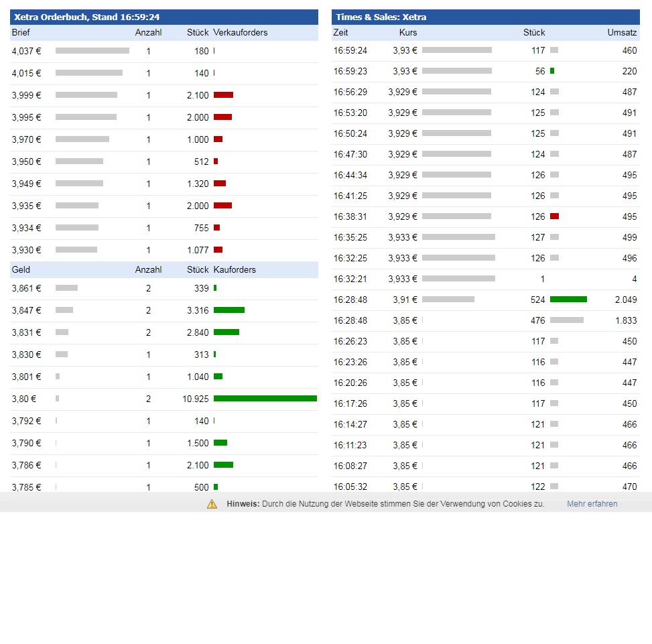Select the 3,786 € bid price

point(27,465)
